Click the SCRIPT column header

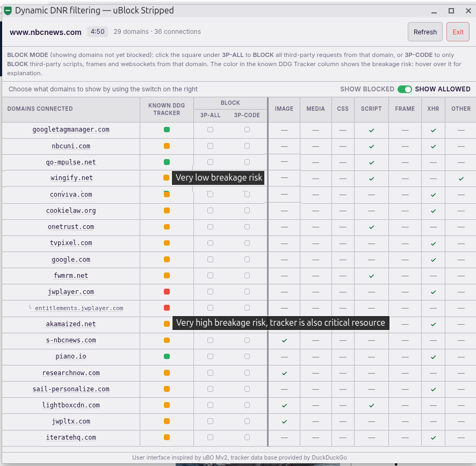pyautogui.click(x=371, y=109)
